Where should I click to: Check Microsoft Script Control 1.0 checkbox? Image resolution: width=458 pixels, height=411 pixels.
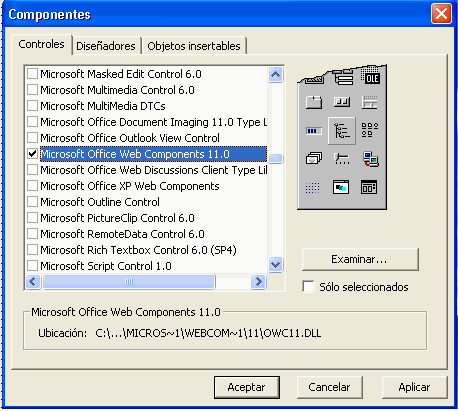[32, 266]
